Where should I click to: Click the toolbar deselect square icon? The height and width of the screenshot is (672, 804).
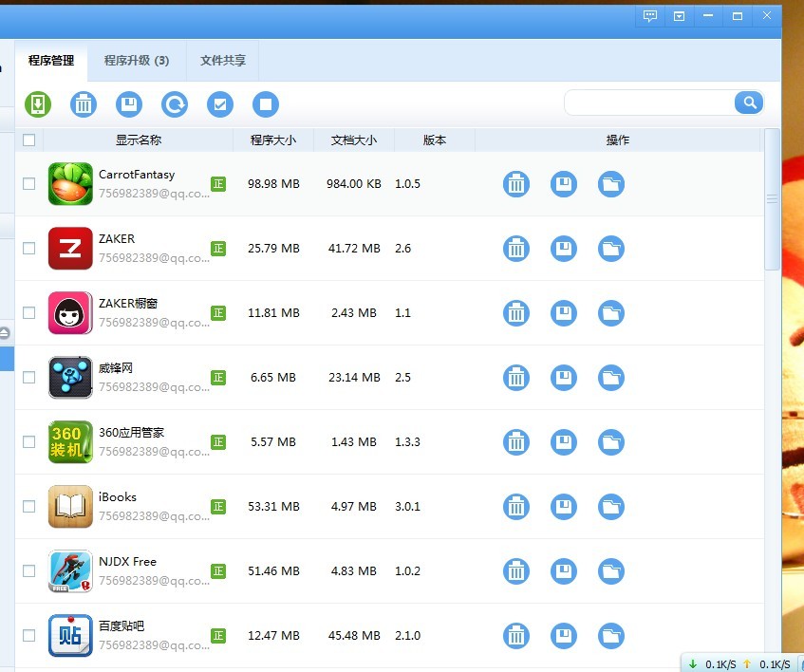pyautogui.click(x=266, y=104)
